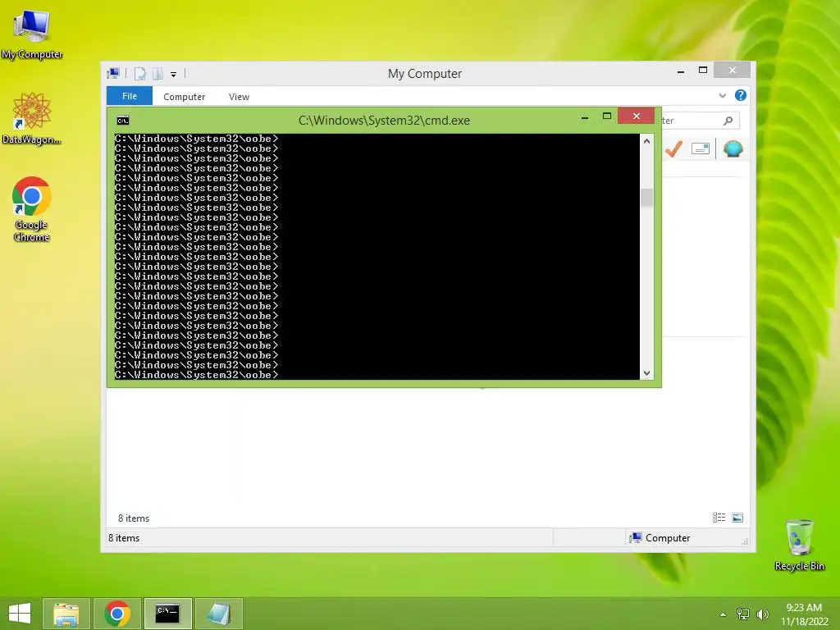Click the Windows Start button

pyautogui.click(x=20, y=614)
